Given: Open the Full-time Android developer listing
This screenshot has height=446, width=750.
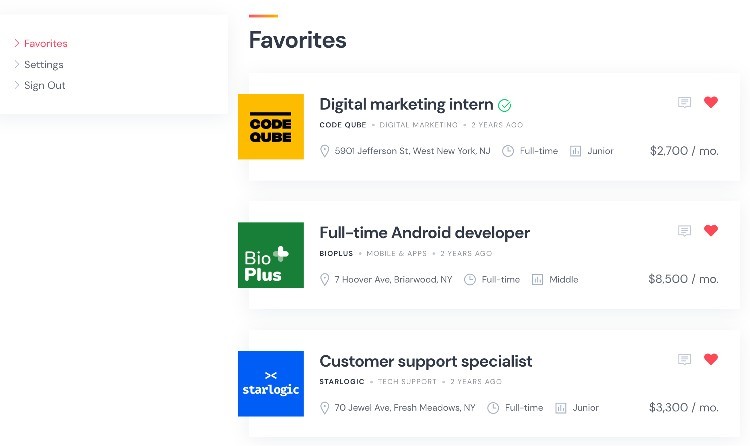Looking at the screenshot, I should [x=424, y=233].
